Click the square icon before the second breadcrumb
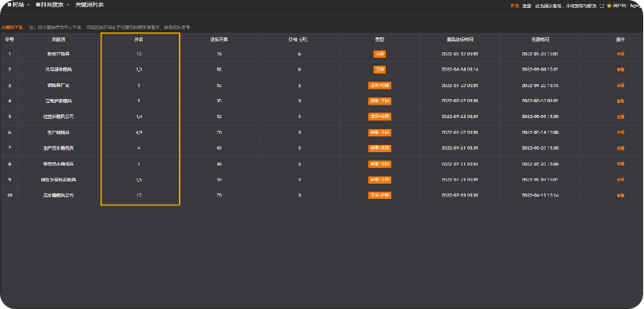 (x=38, y=5)
